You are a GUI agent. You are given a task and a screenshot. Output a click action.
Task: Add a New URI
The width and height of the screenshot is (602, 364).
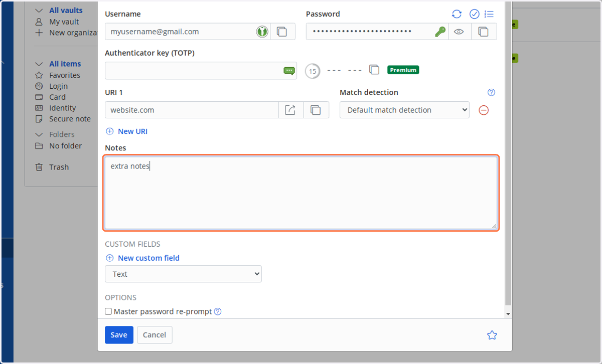click(x=127, y=131)
